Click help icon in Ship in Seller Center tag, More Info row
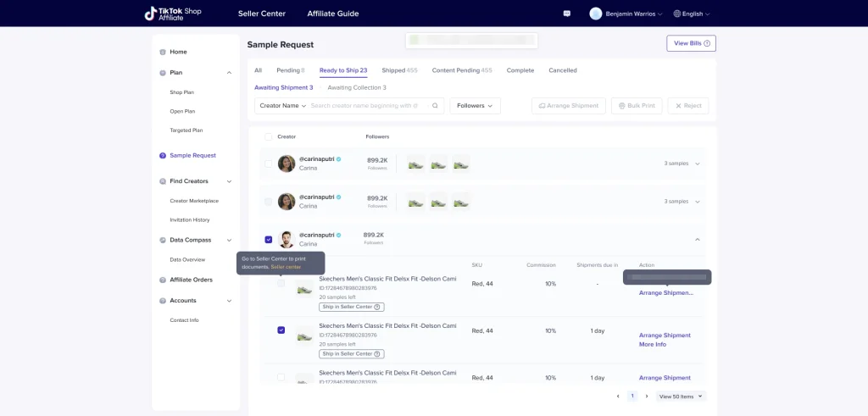The image size is (868, 416). click(377, 354)
